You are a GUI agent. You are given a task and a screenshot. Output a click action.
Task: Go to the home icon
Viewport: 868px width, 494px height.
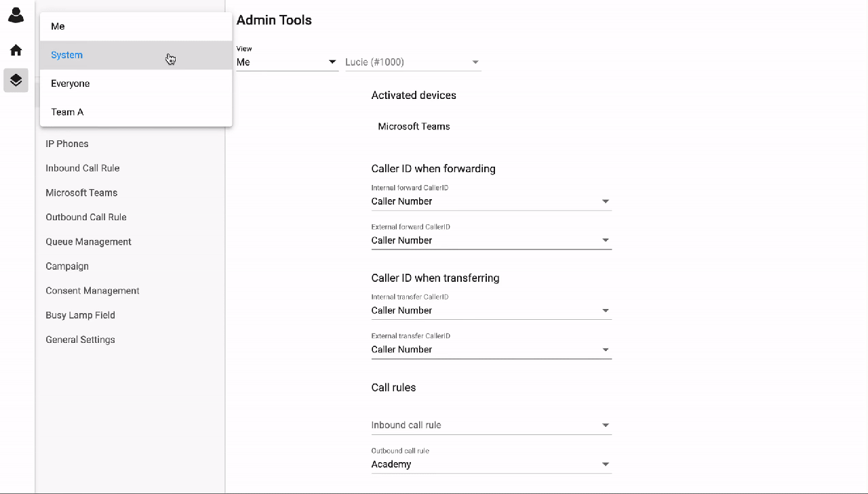click(x=16, y=50)
